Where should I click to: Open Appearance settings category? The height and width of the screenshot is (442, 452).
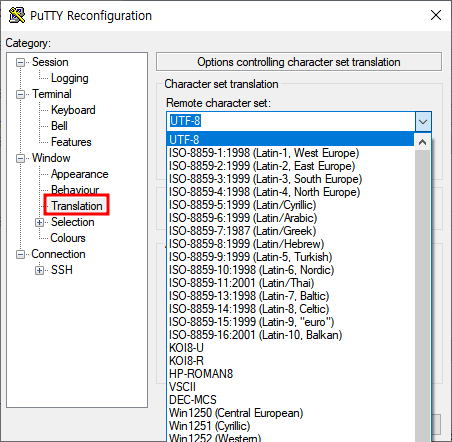(79, 174)
